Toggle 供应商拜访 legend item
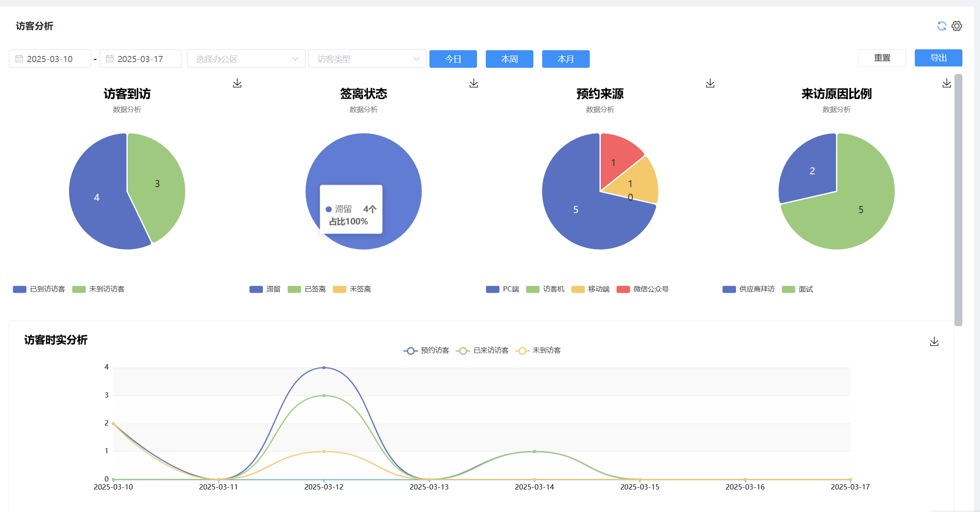This screenshot has width=980, height=512. 749,289
